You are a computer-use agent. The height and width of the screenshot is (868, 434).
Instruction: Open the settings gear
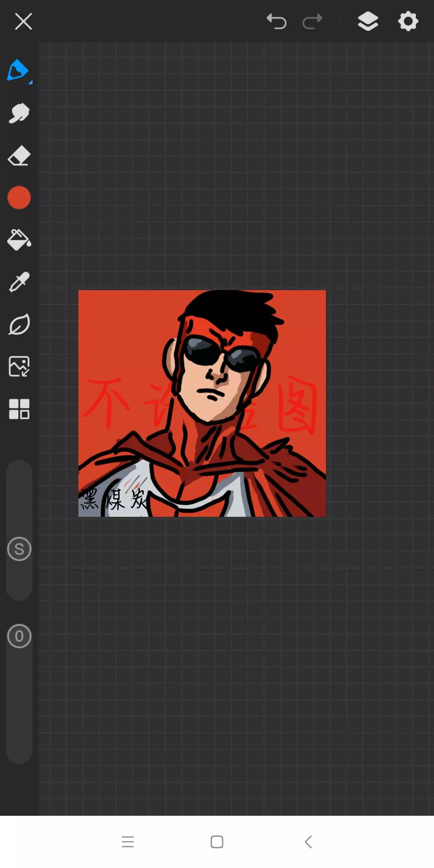[x=408, y=21]
